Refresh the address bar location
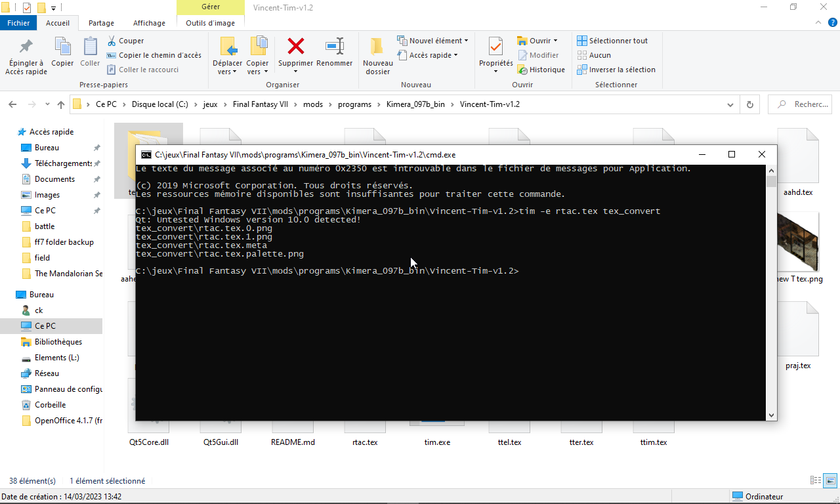 (x=750, y=104)
